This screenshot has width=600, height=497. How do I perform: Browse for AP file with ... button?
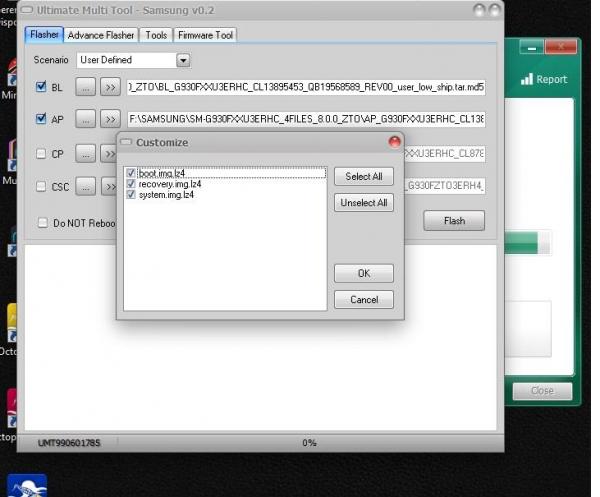[x=85, y=119]
